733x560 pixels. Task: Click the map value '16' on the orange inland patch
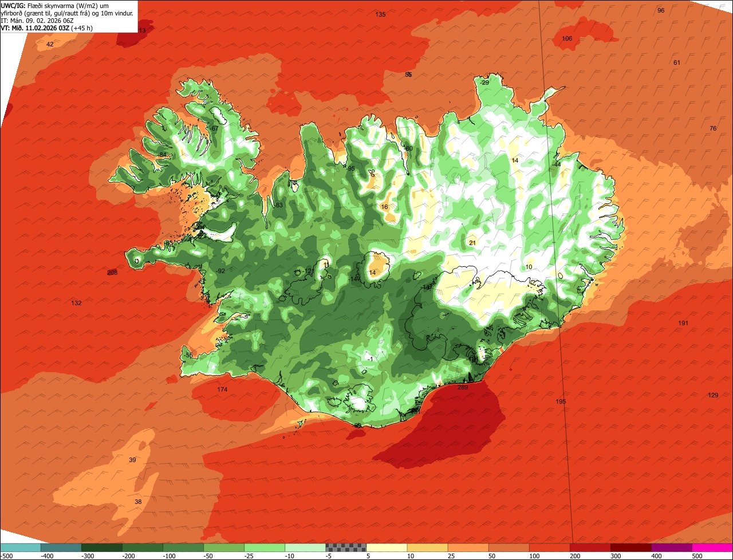point(384,207)
